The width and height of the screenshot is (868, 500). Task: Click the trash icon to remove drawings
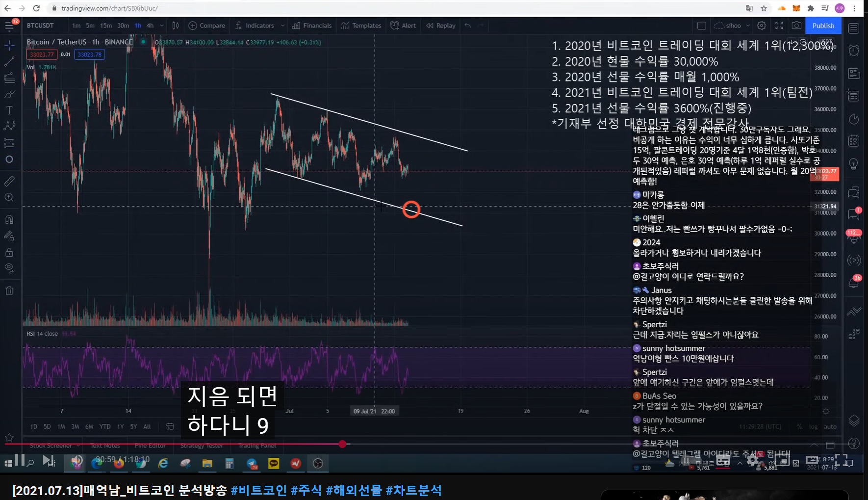9,291
